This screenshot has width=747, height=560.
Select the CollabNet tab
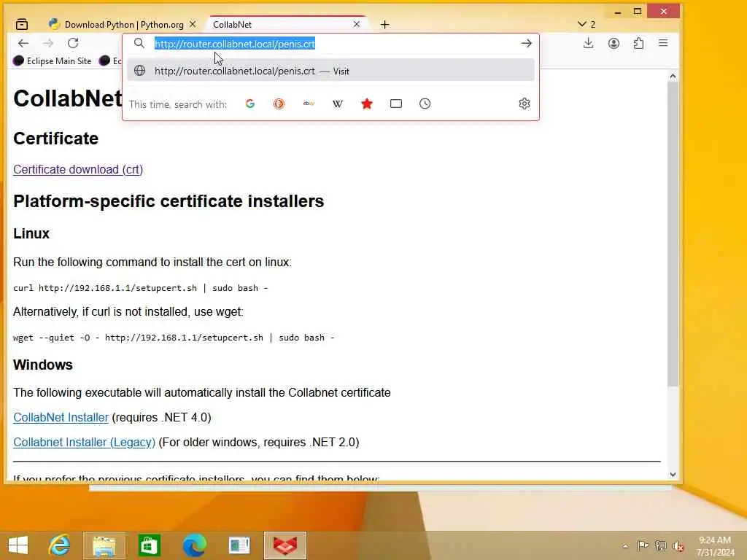click(x=287, y=24)
